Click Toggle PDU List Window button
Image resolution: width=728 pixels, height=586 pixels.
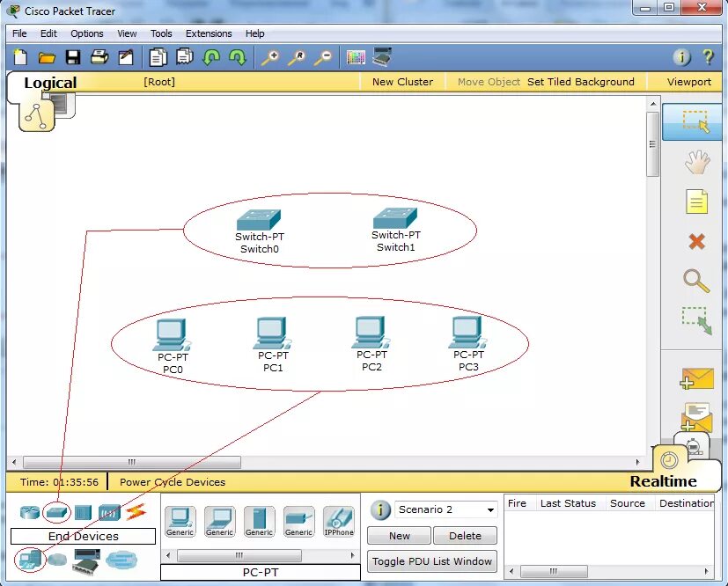(x=432, y=561)
